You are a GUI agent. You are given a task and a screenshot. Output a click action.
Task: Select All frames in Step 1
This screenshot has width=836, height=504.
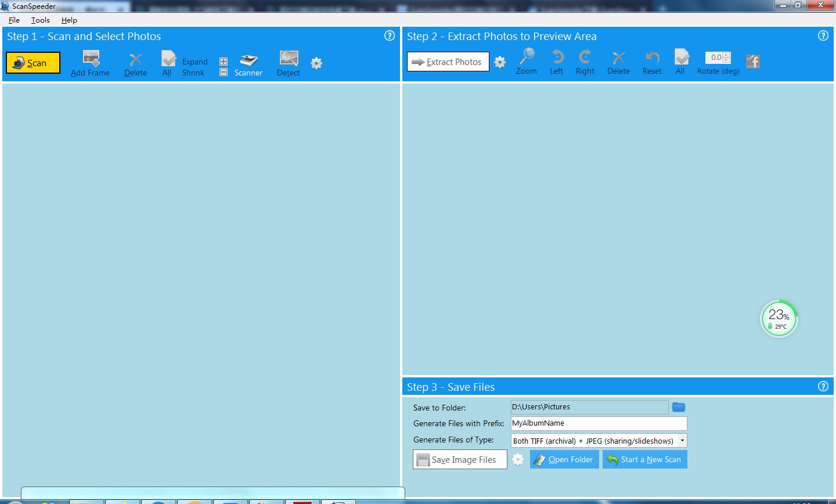168,63
